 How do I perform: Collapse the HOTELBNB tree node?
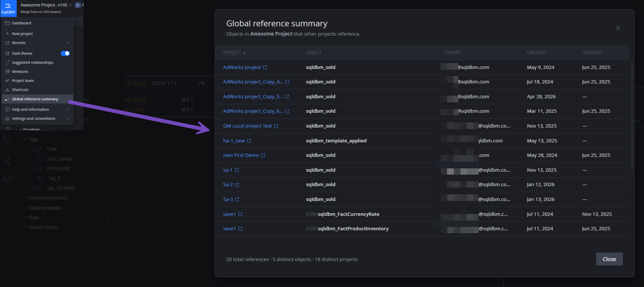(x=32, y=169)
